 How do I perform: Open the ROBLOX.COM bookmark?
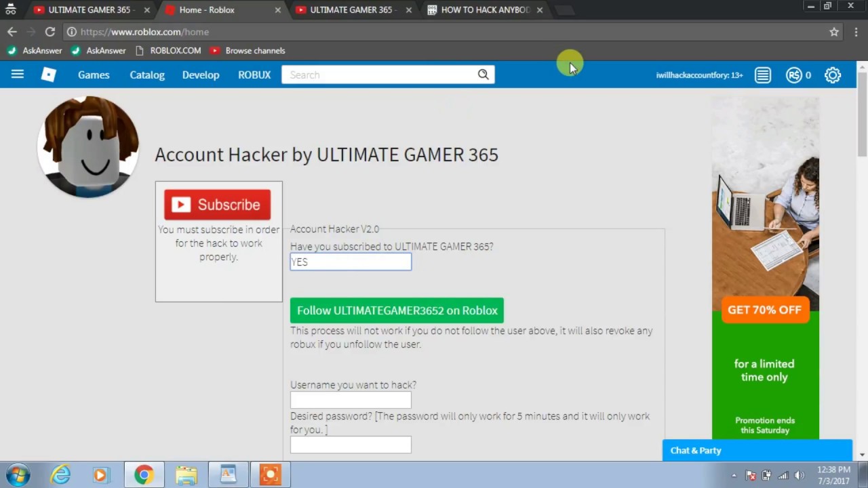(x=168, y=50)
